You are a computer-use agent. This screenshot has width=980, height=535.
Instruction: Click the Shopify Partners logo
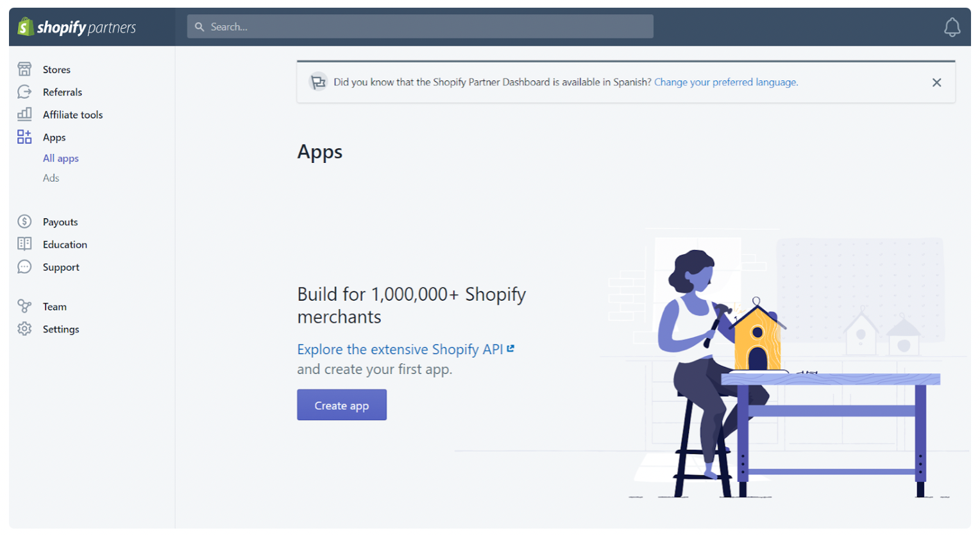77,27
